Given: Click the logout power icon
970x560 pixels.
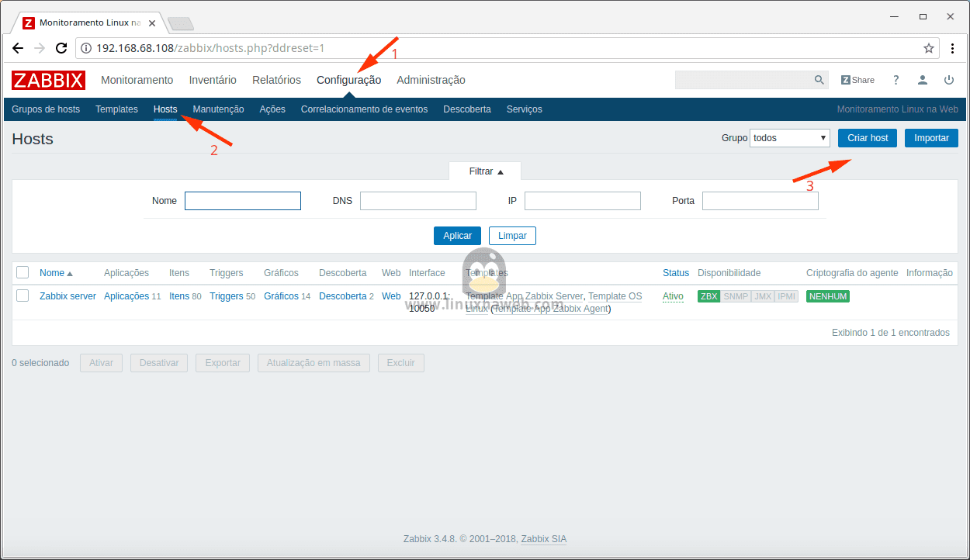Looking at the screenshot, I should point(949,80).
